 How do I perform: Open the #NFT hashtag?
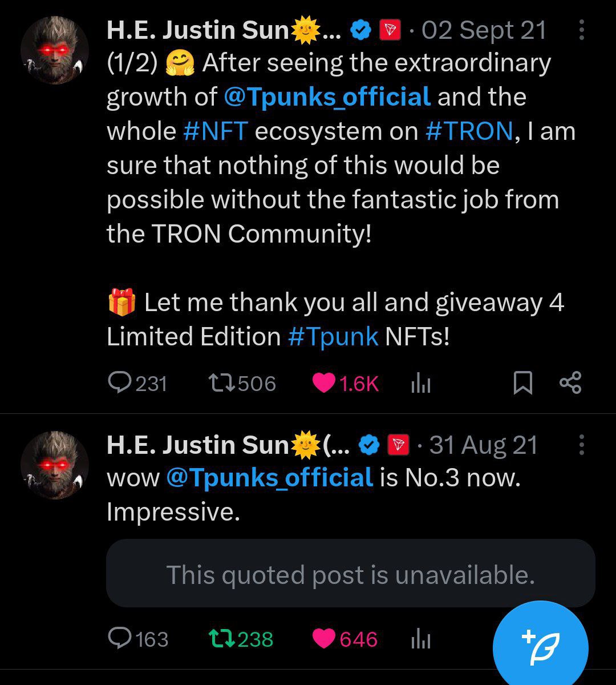(x=215, y=131)
